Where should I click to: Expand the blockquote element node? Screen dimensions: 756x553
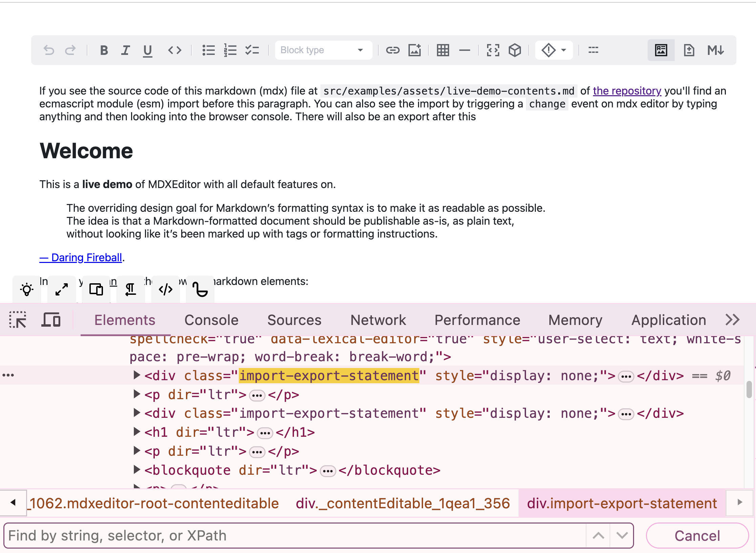click(x=136, y=470)
